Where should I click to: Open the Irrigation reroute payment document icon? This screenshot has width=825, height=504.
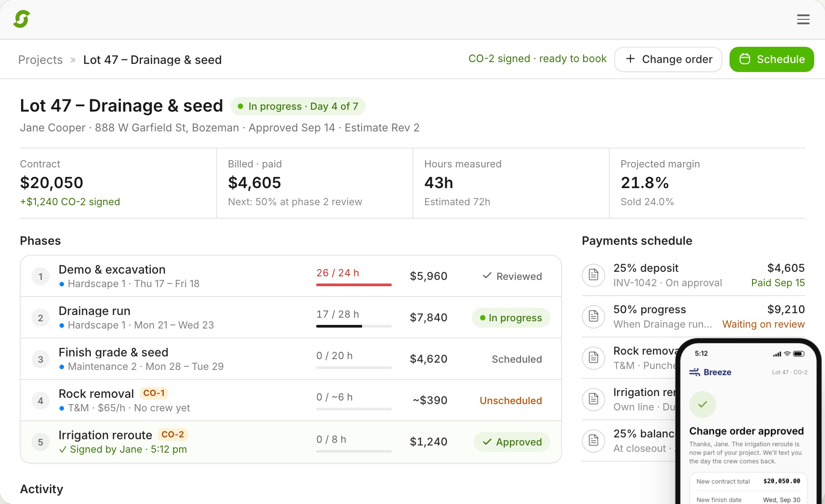click(594, 399)
